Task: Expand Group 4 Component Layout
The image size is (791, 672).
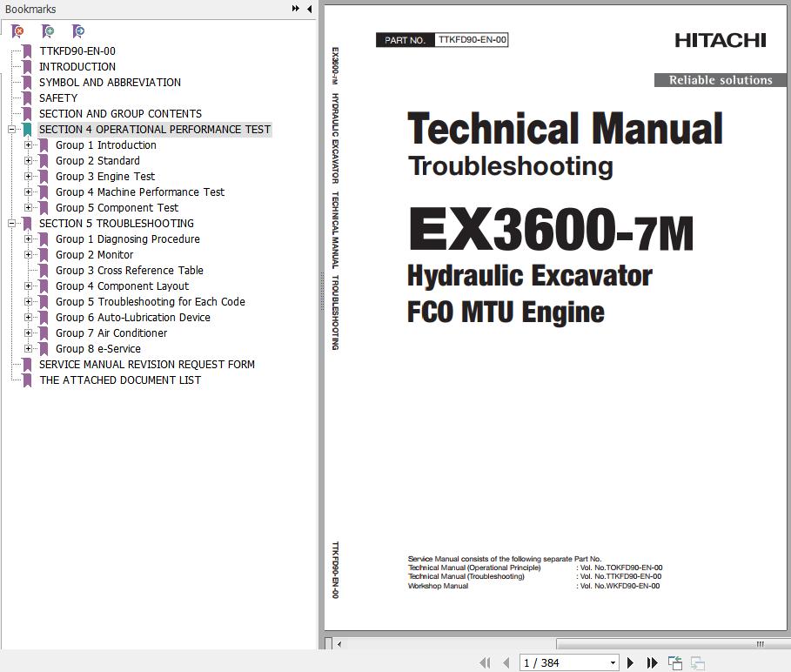Action: (x=28, y=286)
